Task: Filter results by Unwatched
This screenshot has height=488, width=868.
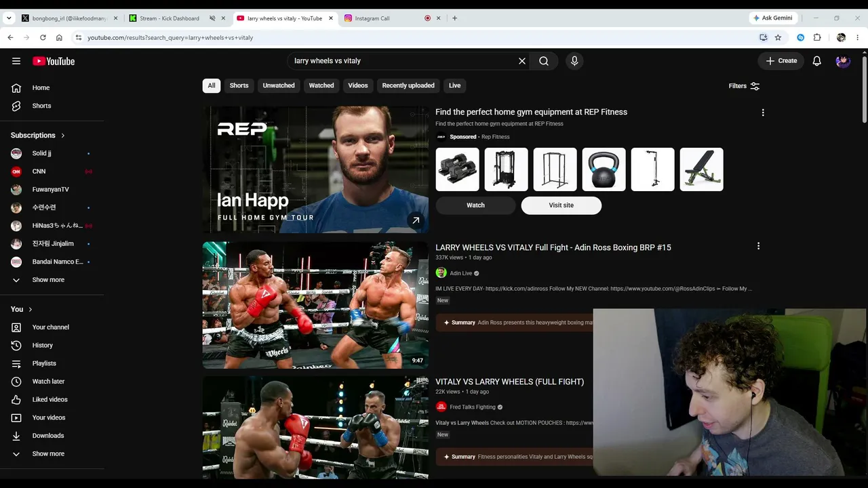Action: point(279,85)
